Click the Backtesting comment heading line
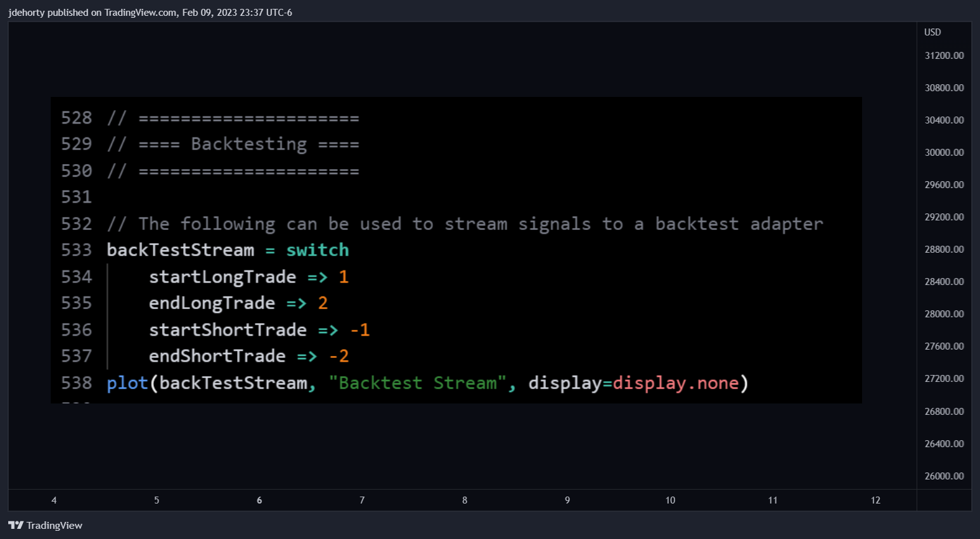Viewport: 980px width, 539px height. click(x=233, y=144)
